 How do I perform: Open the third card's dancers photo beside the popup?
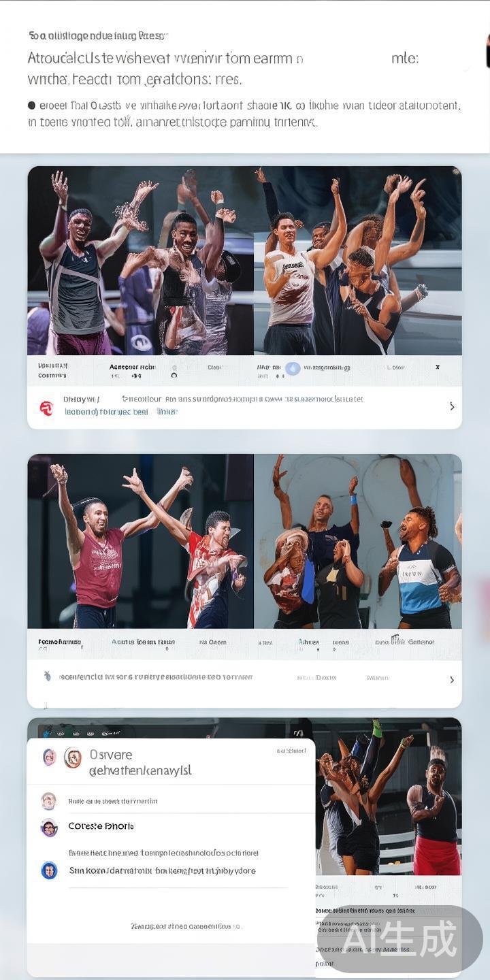[388, 796]
